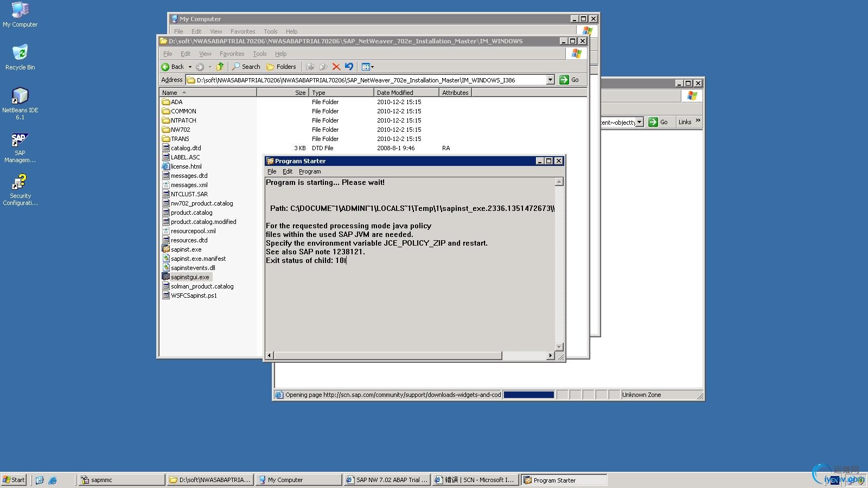868x488 pixels.
Task: Select sapinst.exe file
Action: 182,249
